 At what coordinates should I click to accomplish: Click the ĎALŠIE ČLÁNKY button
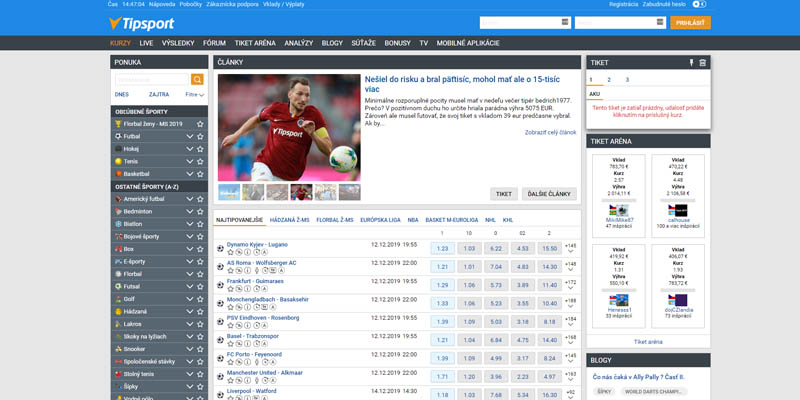pos(549,194)
